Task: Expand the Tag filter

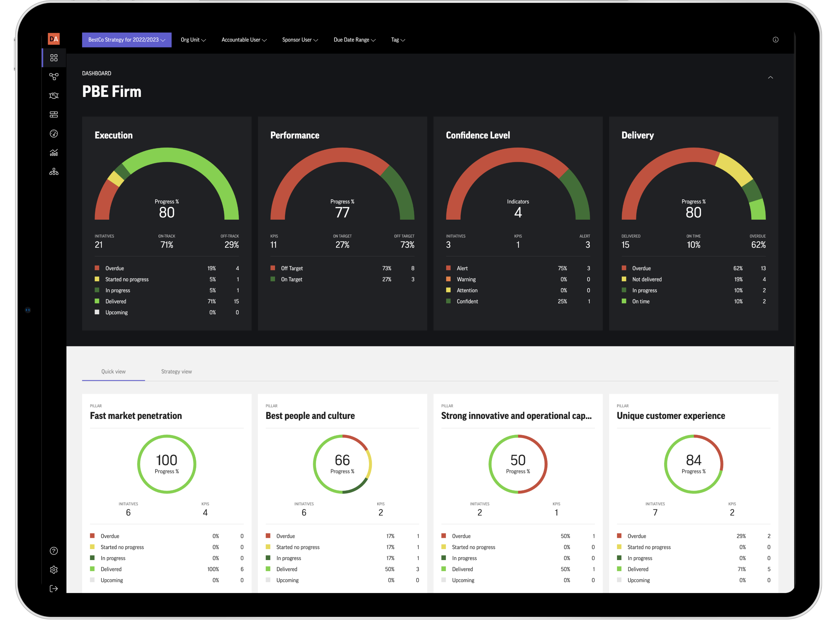Action: [x=398, y=40]
